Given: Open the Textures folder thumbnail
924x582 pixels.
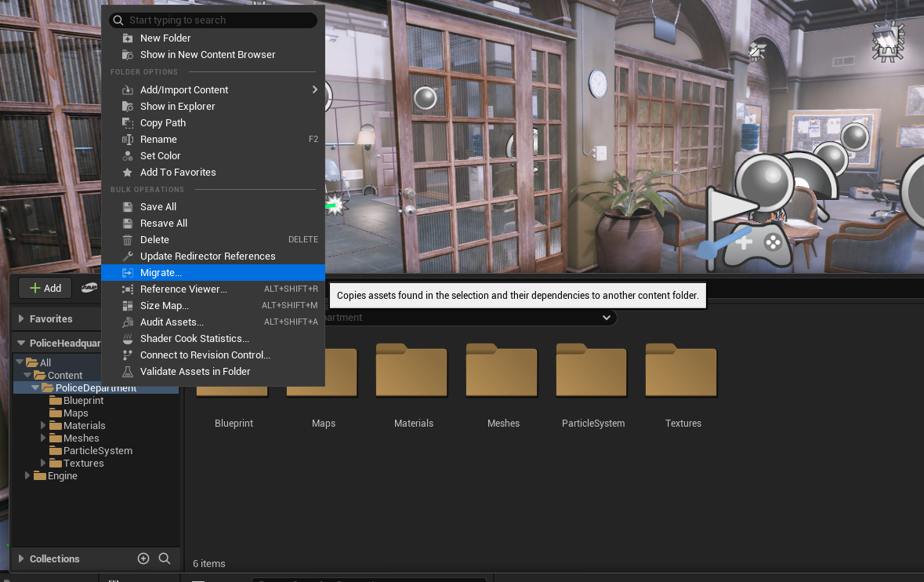Looking at the screenshot, I should [x=682, y=373].
